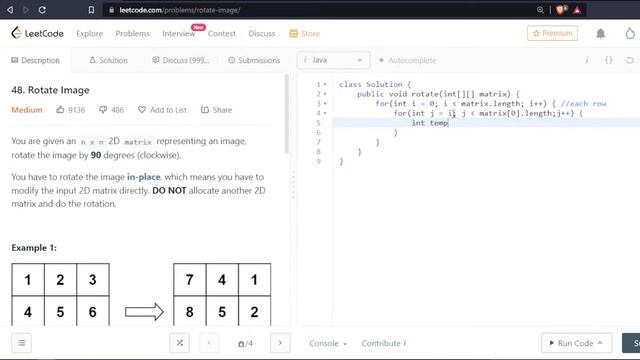Click the Brave Rewards triangle icon
The image size is (640, 360).
tap(577, 10)
